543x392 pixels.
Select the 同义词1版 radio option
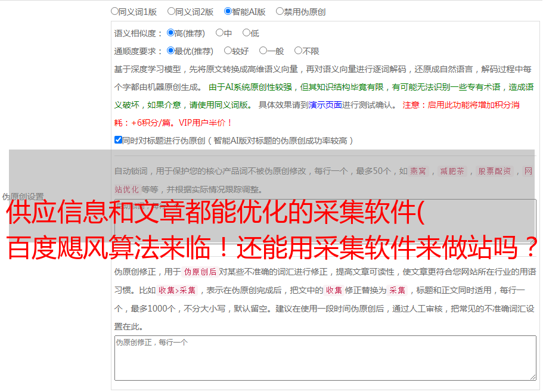(114, 11)
